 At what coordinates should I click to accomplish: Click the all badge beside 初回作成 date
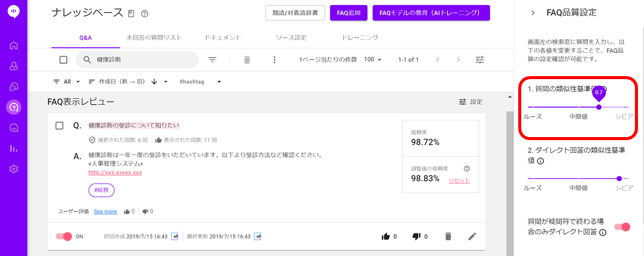pos(175,236)
